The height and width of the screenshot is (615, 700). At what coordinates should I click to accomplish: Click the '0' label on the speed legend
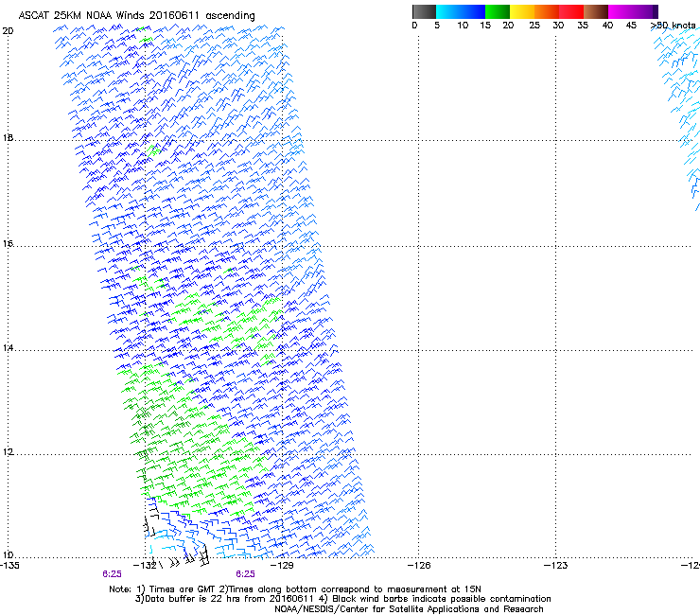[x=414, y=26]
